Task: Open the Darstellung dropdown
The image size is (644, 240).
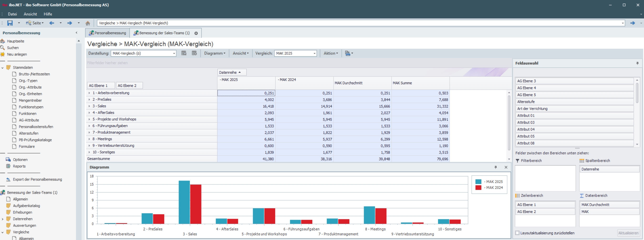Action: tap(174, 53)
